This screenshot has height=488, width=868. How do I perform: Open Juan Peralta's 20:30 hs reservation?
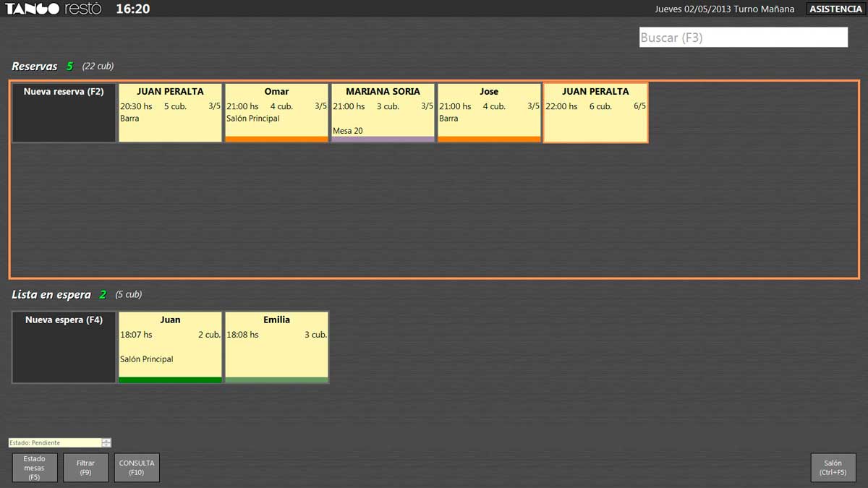(170, 113)
